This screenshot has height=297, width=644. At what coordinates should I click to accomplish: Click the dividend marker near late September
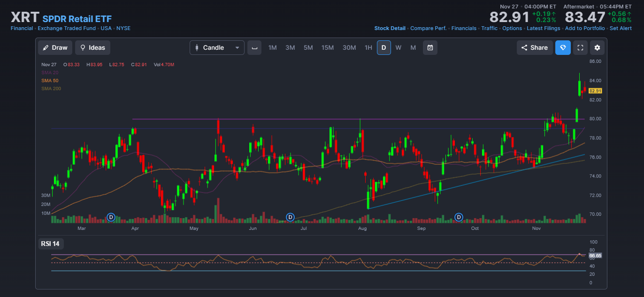pos(459,217)
